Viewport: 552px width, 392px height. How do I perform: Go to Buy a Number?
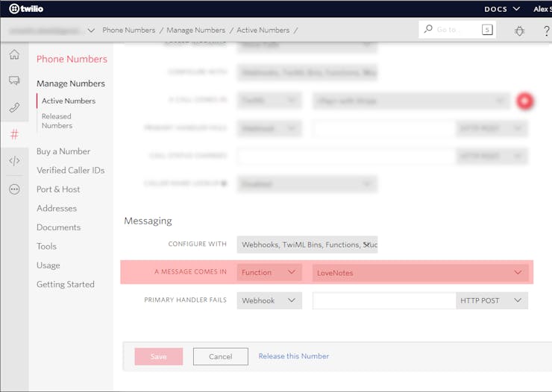63,151
